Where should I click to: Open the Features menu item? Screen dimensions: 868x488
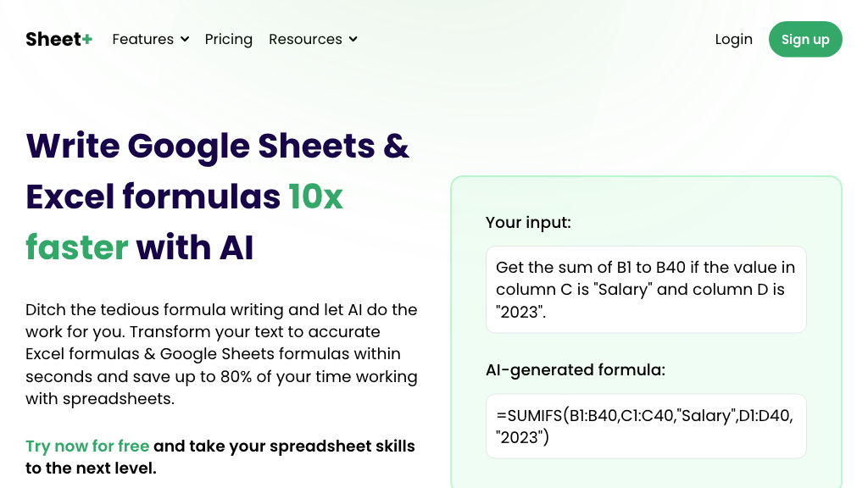click(142, 39)
